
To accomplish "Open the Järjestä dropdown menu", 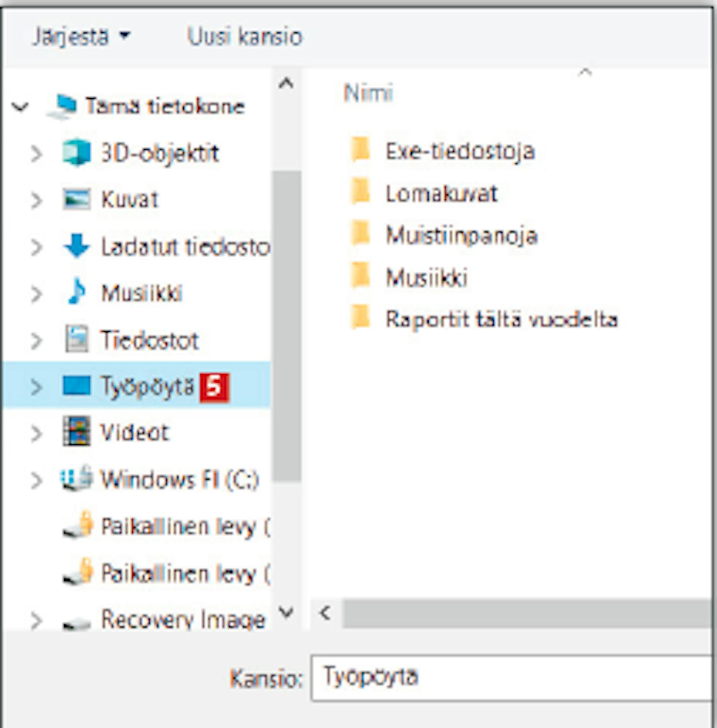I will pos(81,36).
